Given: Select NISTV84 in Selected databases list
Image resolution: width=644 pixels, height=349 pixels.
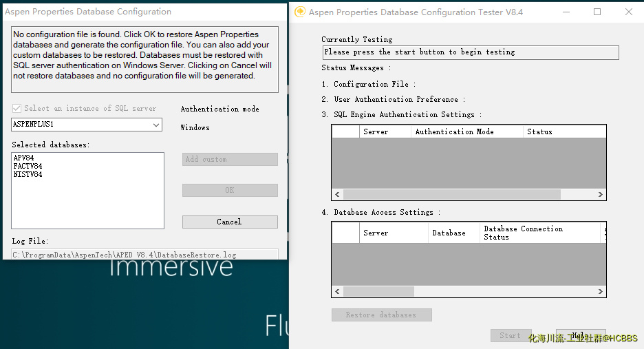Looking at the screenshot, I should pos(28,174).
